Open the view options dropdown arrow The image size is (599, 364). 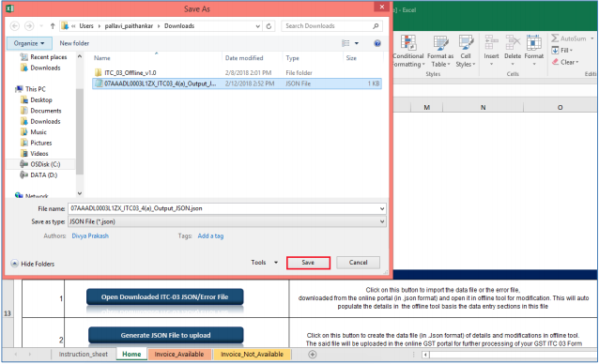click(x=357, y=43)
